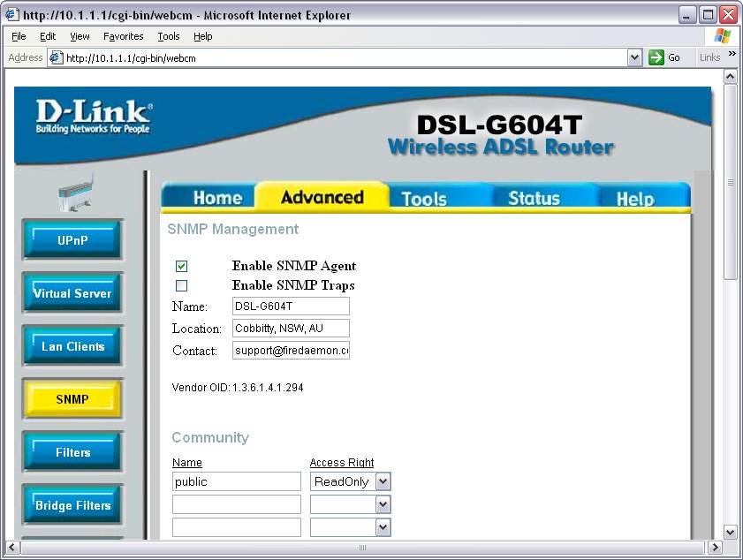
Task: Enable SNMP Traps checkbox
Action: point(181,285)
